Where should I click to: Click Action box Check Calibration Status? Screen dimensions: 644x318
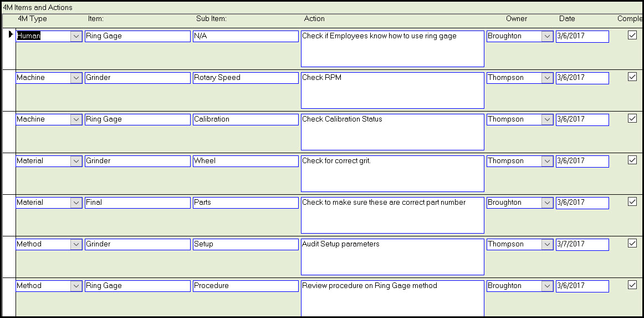[392, 132]
